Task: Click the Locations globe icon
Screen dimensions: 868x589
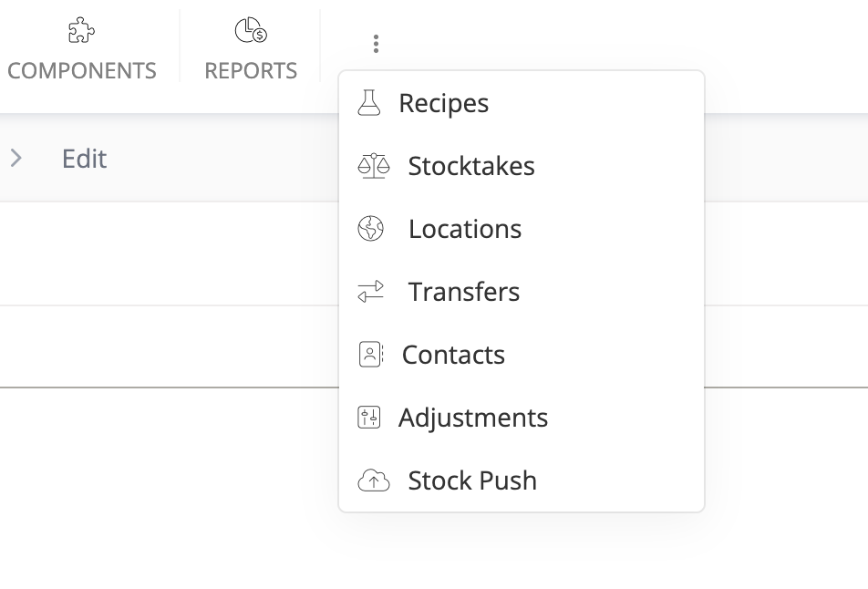Action: coord(371,229)
